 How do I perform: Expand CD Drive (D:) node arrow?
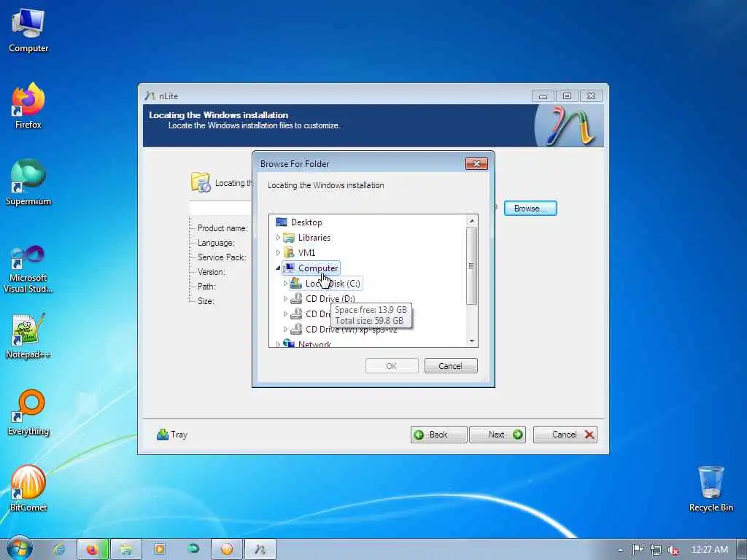[285, 298]
